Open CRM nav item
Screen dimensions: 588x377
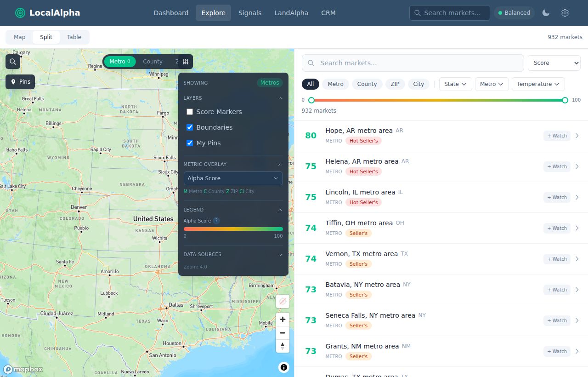tap(328, 13)
